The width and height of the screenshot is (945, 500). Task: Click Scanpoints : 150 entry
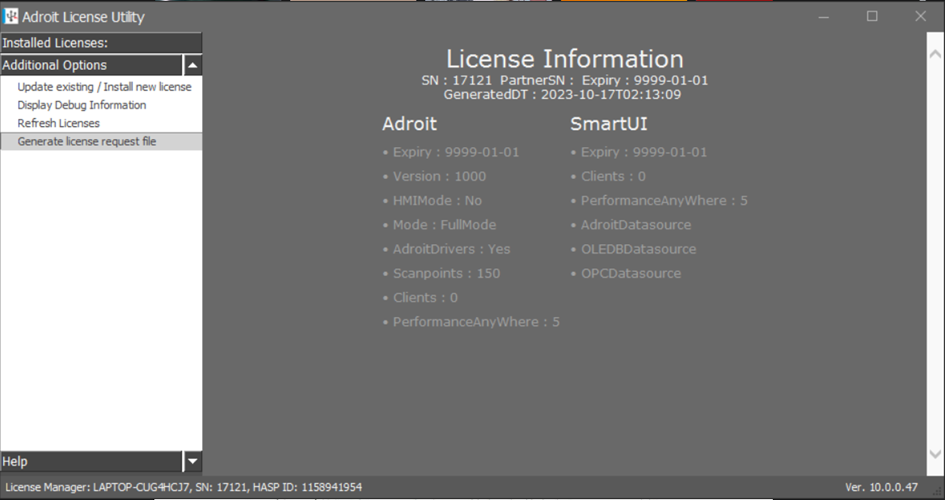tap(447, 273)
